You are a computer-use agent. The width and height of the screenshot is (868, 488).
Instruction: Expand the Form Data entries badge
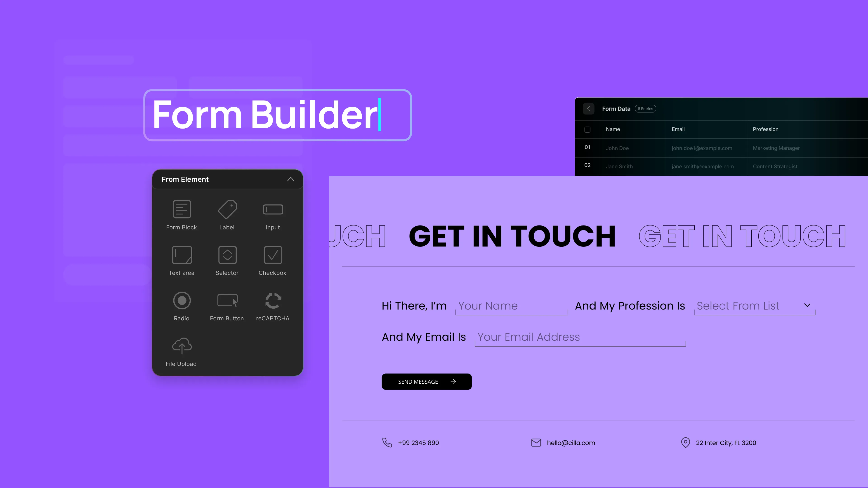pos(646,108)
